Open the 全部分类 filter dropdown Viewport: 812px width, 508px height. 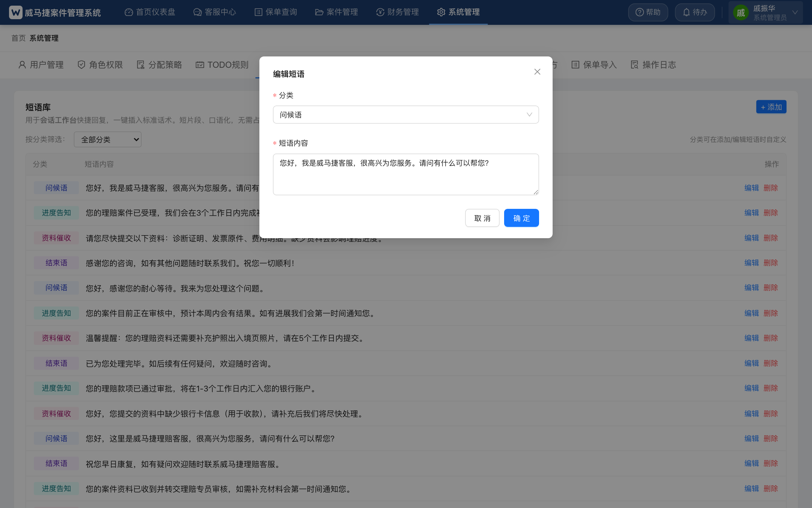pyautogui.click(x=108, y=140)
